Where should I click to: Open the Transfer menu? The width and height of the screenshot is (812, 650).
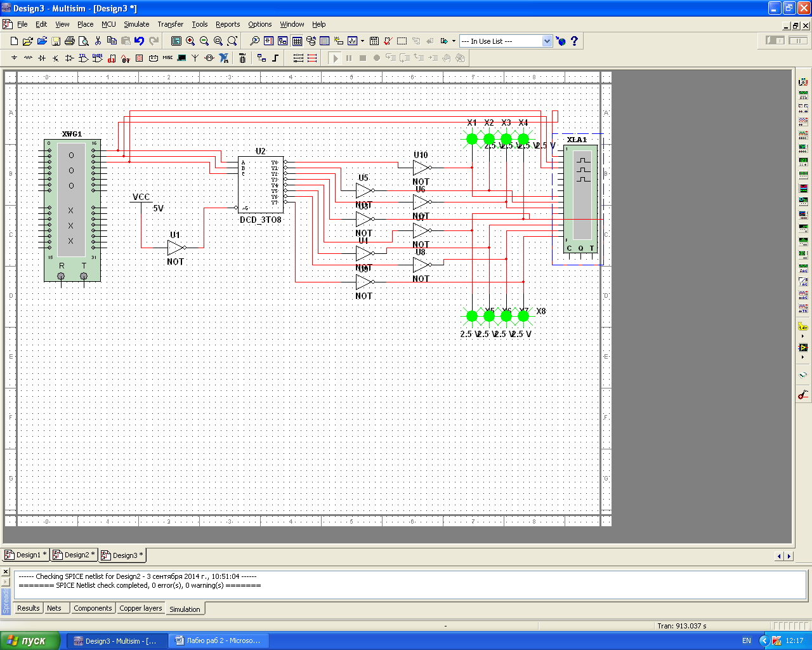point(171,24)
